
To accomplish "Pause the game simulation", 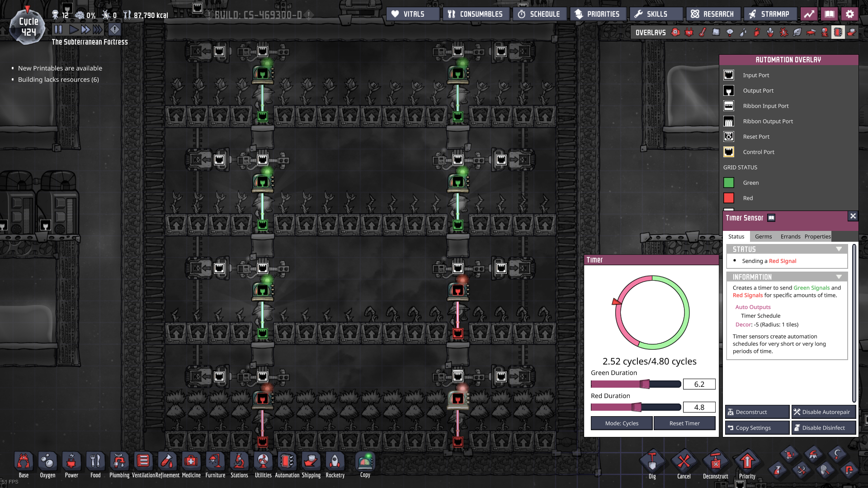I will point(58,30).
